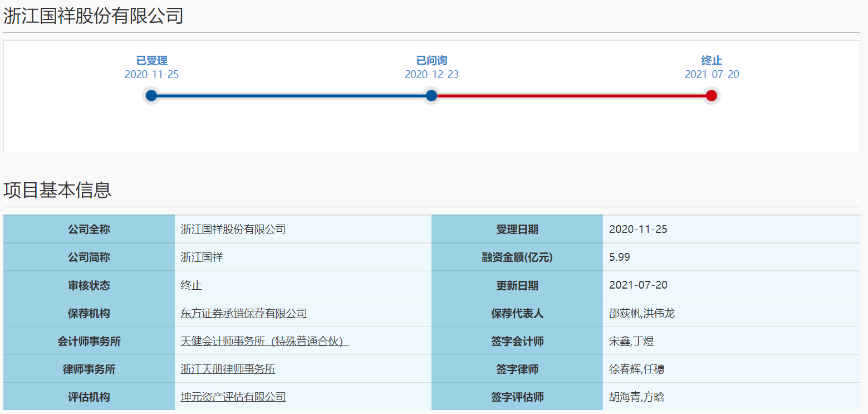The height and width of the screenshot is (414, 868).
Task: Click the 2021-07-20 value in 更新日期 row
Action: (x=639, y=285)
